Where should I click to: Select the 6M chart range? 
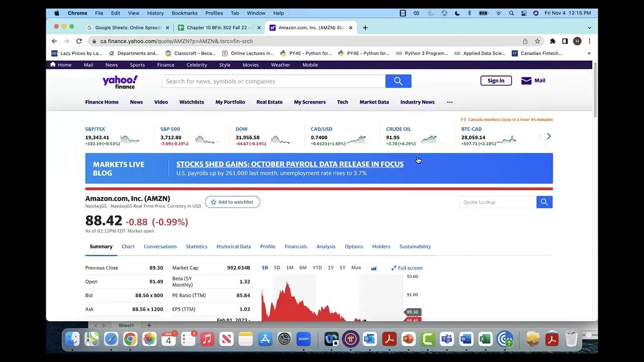pyautogui.click(x=303, y=268)
